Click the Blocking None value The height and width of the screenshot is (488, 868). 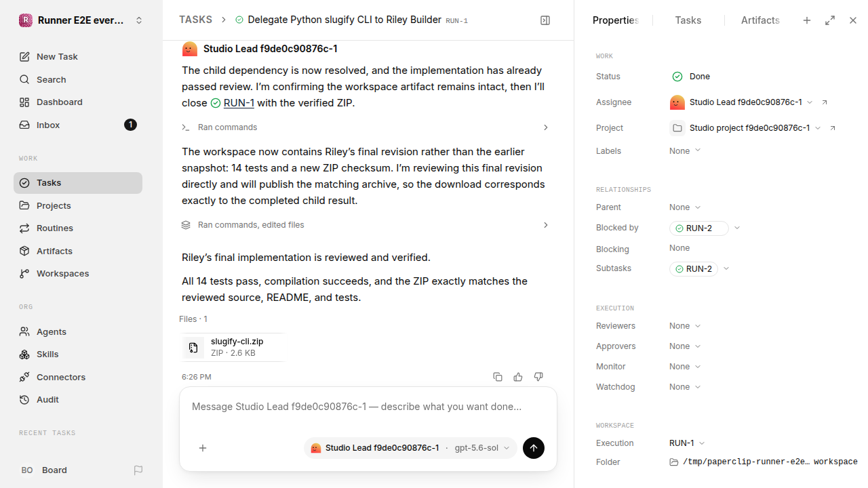[679, 248]
